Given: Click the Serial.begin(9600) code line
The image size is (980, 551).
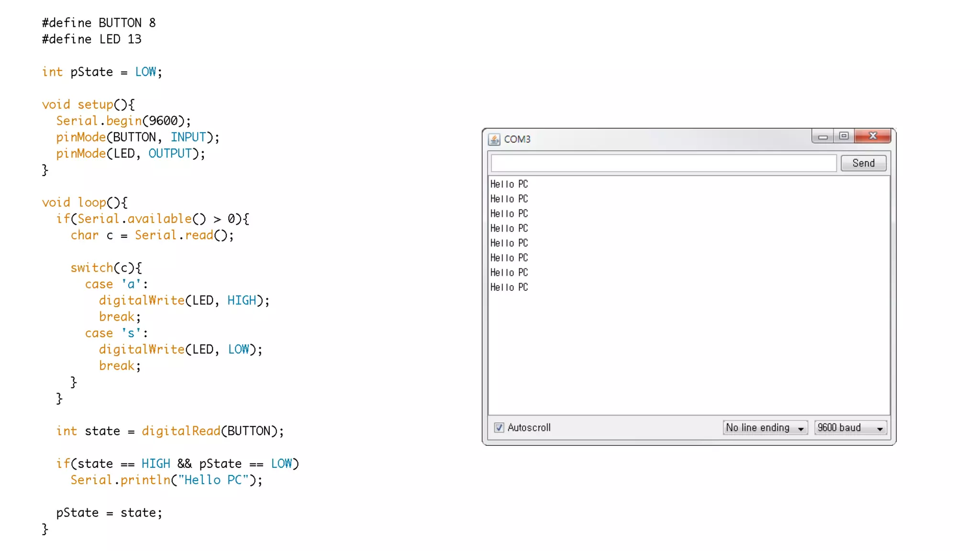Looking at the screenshot, I should tap(123, 121).
